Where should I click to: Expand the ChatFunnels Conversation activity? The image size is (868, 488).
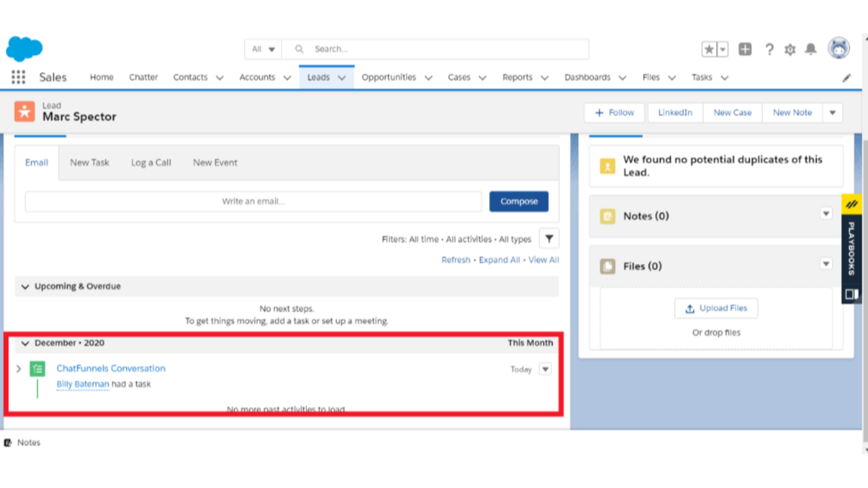pos(19,368)
